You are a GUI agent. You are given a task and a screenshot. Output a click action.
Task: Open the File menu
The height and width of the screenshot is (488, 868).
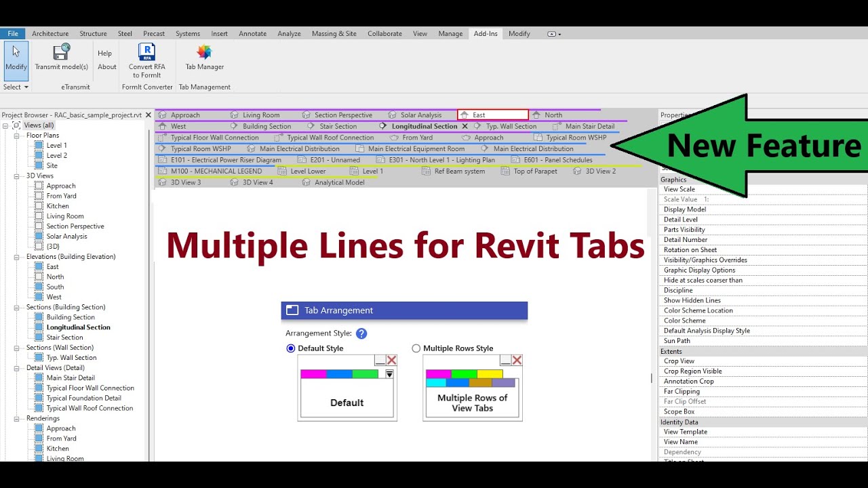pyautogui.click(x=13, y=34)
